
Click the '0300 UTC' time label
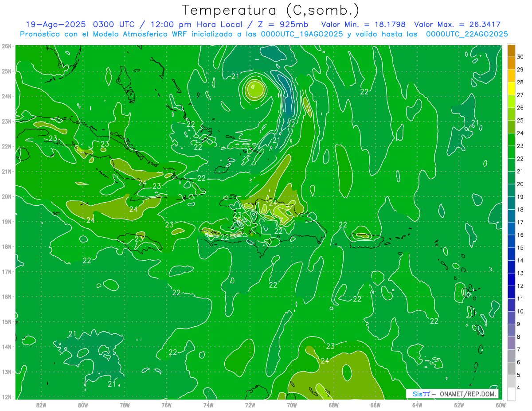click(x=115, y=24)
